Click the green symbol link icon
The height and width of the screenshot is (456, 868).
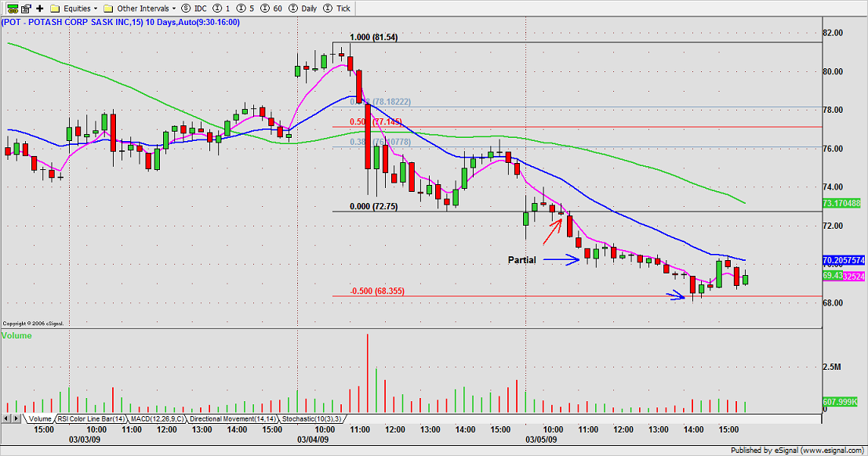[x=12, y=9]
